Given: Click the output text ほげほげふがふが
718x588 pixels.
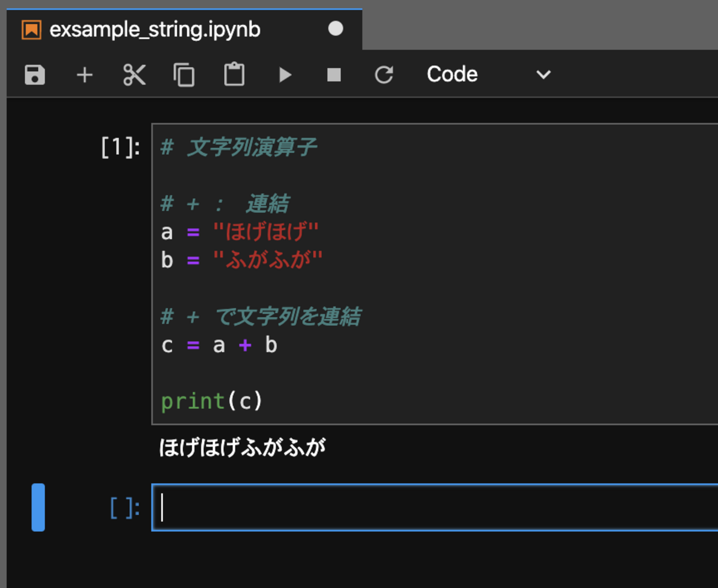Looking at the screenshot, I should pos(242,447).
